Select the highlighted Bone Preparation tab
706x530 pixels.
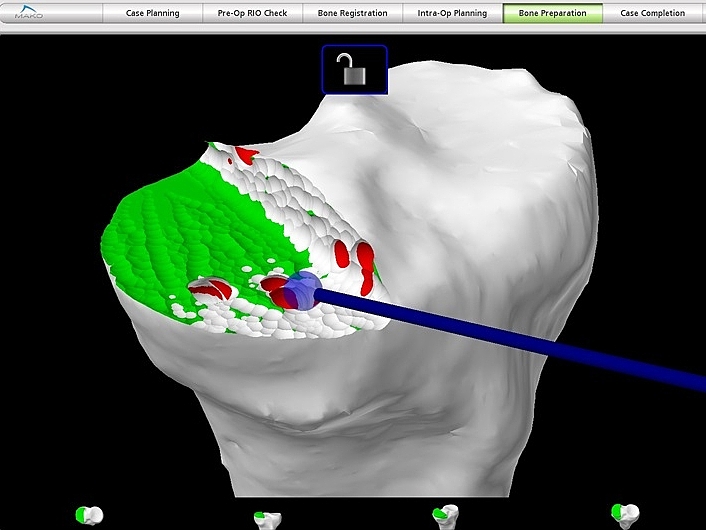click(x=552, y=14)
